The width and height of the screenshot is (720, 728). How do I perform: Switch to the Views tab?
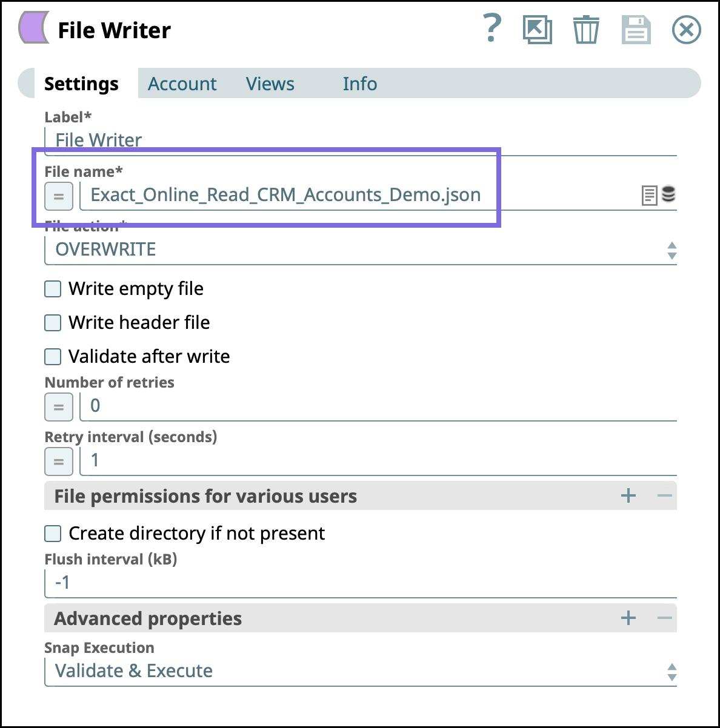pos(270,84)
